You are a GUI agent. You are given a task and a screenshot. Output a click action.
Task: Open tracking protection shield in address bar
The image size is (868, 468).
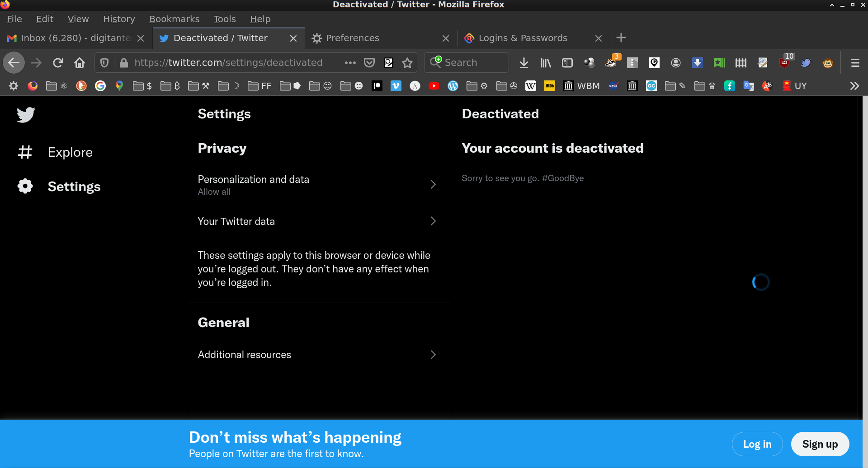coord(104,63)
